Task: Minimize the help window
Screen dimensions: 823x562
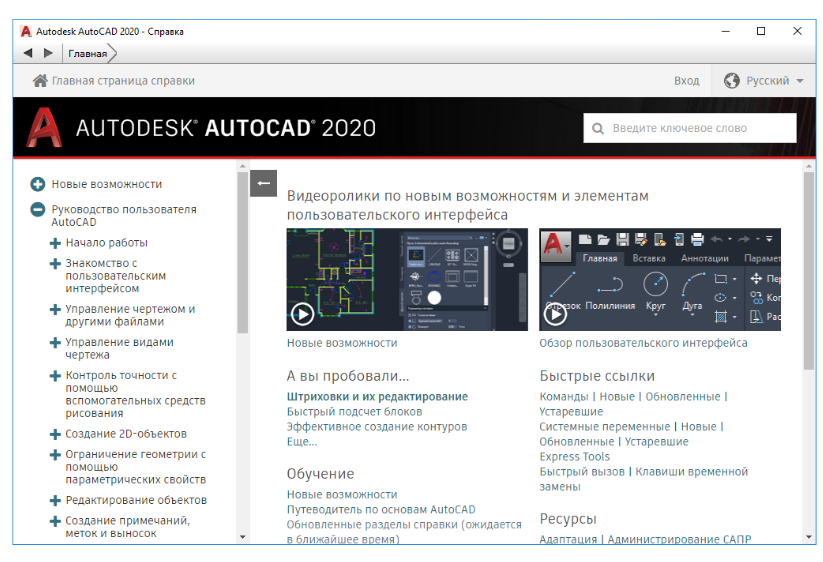Action: pos(726,31)
